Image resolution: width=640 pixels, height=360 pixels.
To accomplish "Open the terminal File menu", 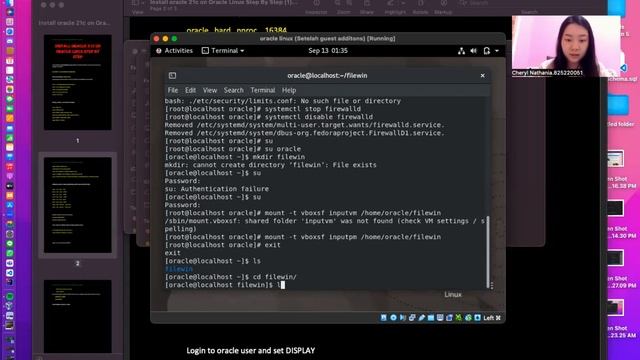I will tap(173, 90).
